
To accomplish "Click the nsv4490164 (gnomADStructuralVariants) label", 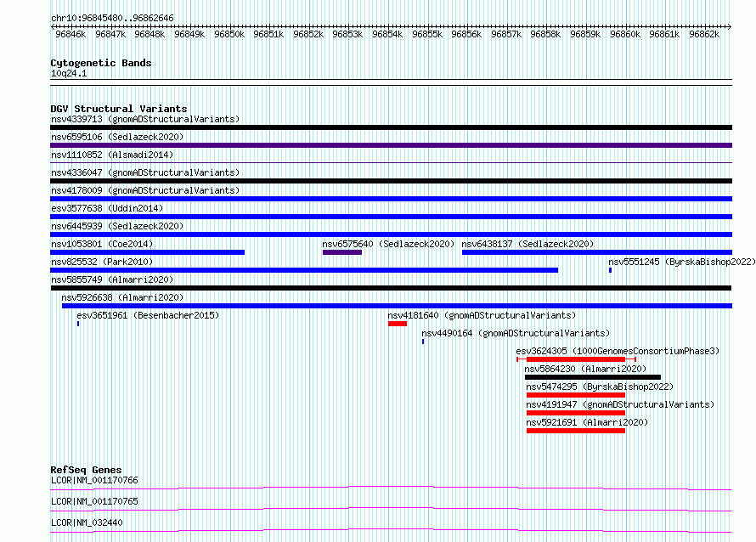I will pyautogui.click(x=516, y=333).
